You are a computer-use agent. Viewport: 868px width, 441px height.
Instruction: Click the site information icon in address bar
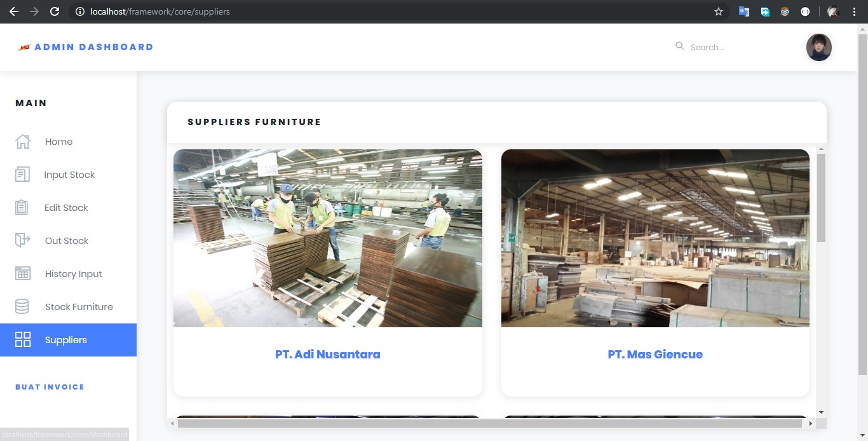80,11
